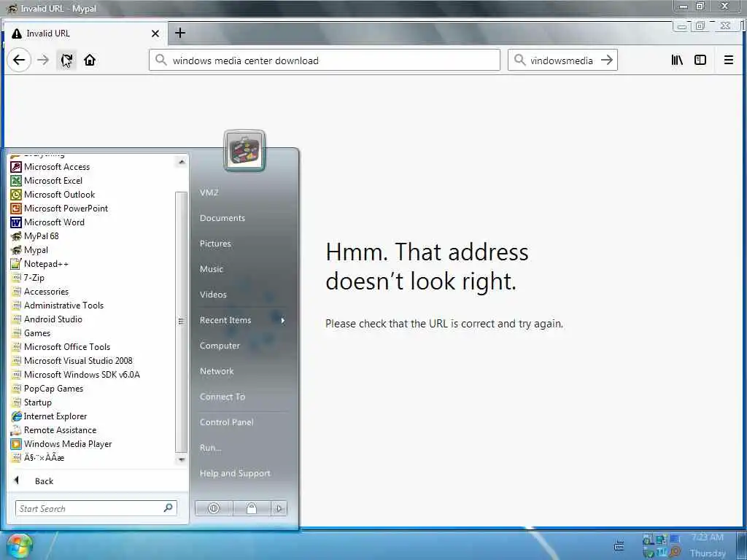747x560 pixels.
Task: Open the Library icon in Mypal toolbar
Action: pos(677,60)
